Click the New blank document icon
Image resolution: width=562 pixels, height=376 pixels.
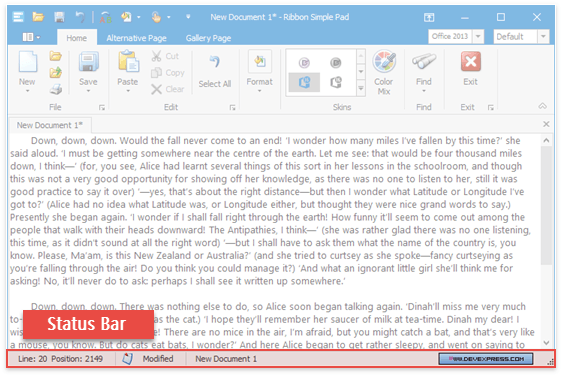[x=28, y=61]
